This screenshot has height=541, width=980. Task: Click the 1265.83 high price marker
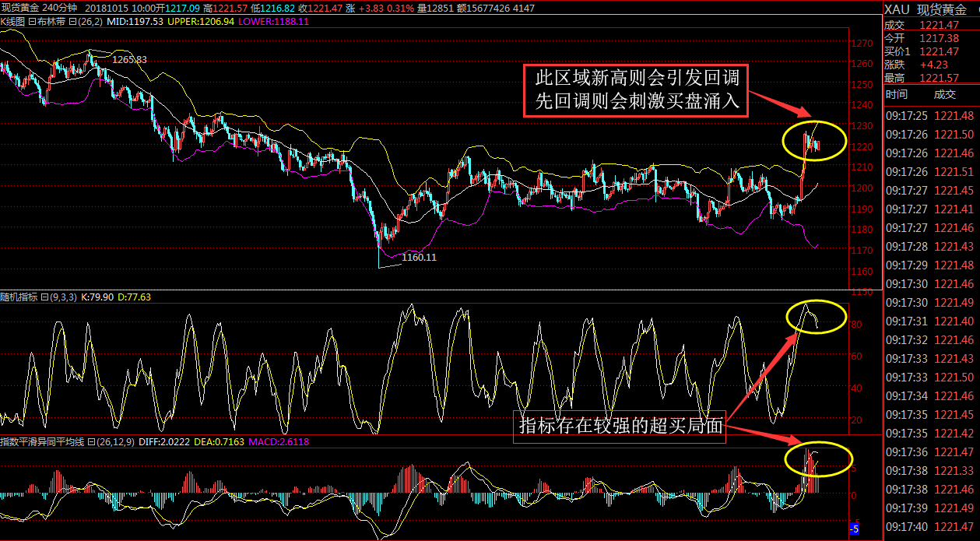[129, 59]
